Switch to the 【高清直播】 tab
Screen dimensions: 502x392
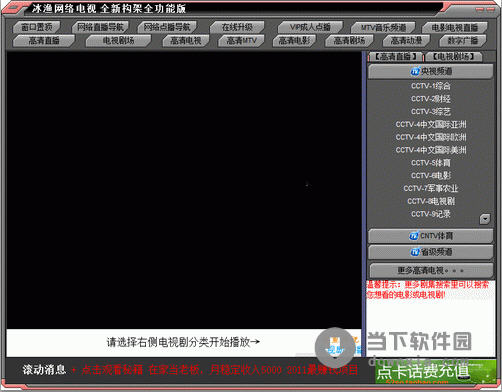tap(395, 57)
